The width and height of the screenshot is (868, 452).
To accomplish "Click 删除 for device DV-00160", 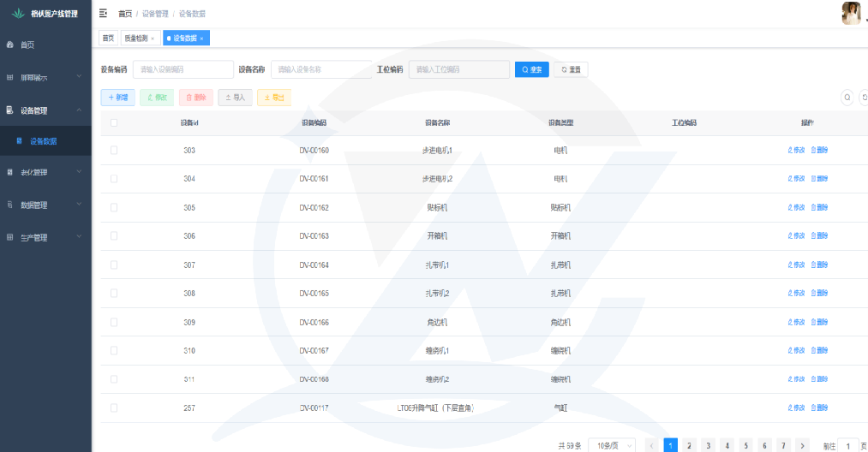I will point(819,150).
